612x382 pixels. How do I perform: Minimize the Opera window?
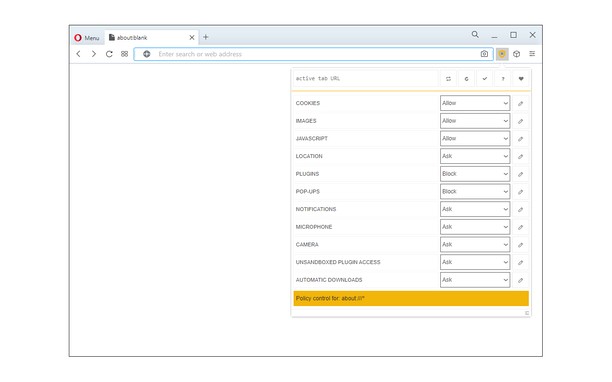pos(495,36)
